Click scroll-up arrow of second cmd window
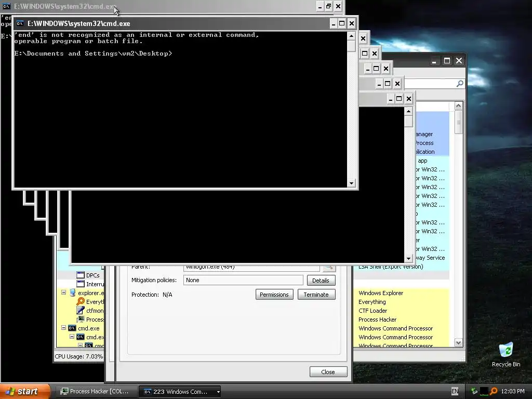This screenshot has height=399, width=532. 408,111
